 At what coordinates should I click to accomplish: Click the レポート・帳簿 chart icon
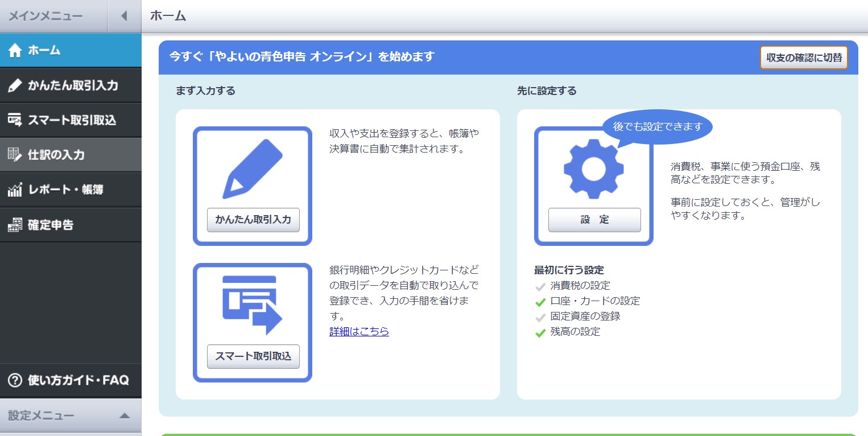(15, 190)
